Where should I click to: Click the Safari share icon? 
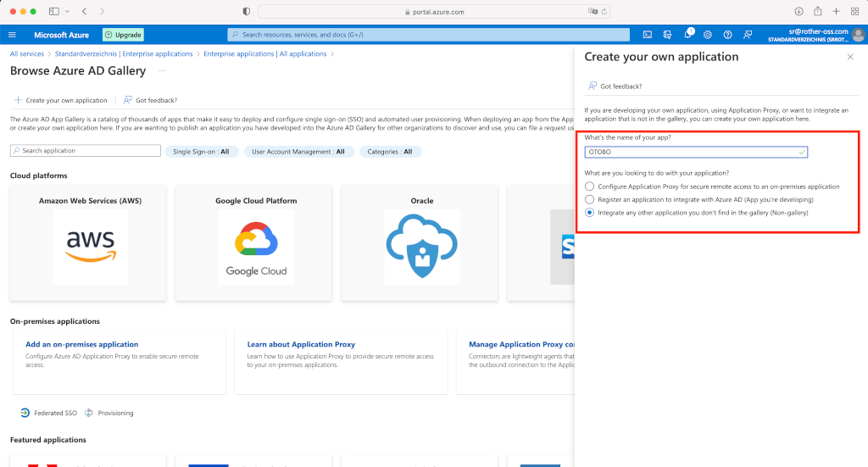818,11
